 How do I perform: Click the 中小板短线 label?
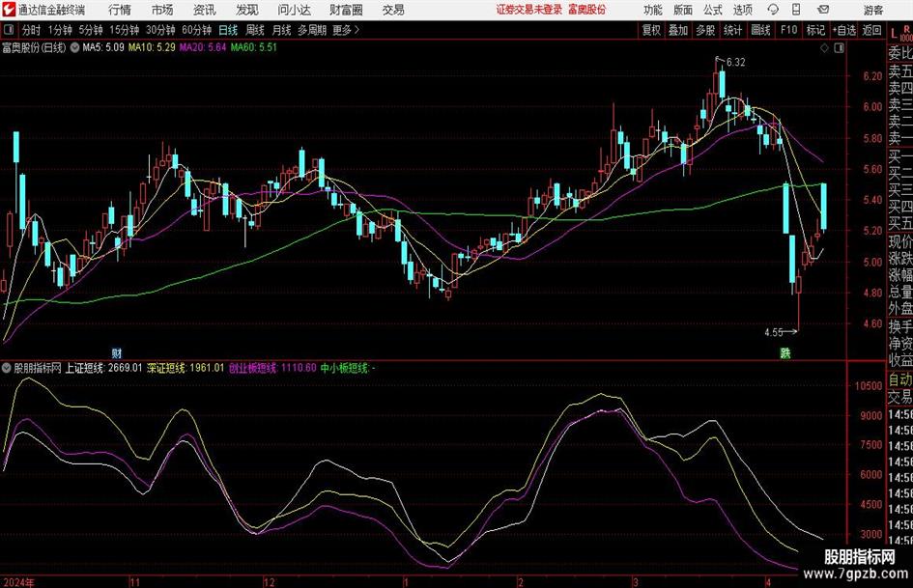[x=348, y=368]
